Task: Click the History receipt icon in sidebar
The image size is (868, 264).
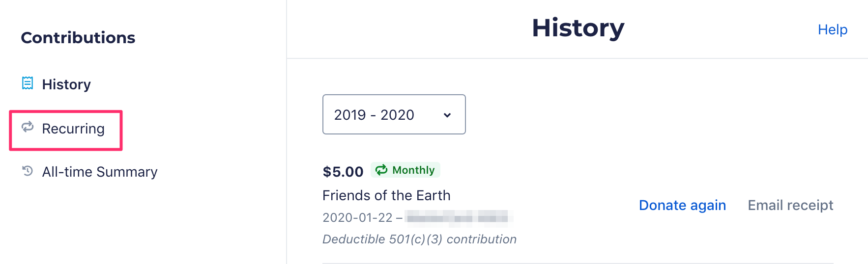Action: click(28, 83)
